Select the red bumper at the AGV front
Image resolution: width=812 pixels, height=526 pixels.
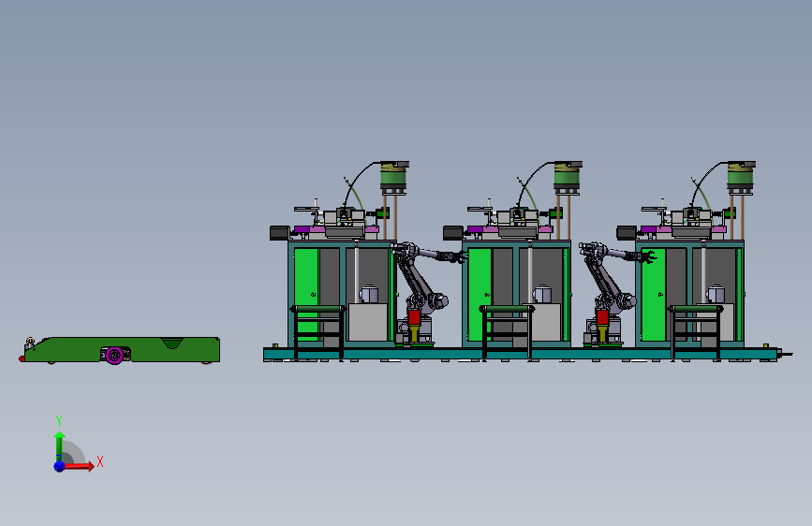[x=22, y=358]
